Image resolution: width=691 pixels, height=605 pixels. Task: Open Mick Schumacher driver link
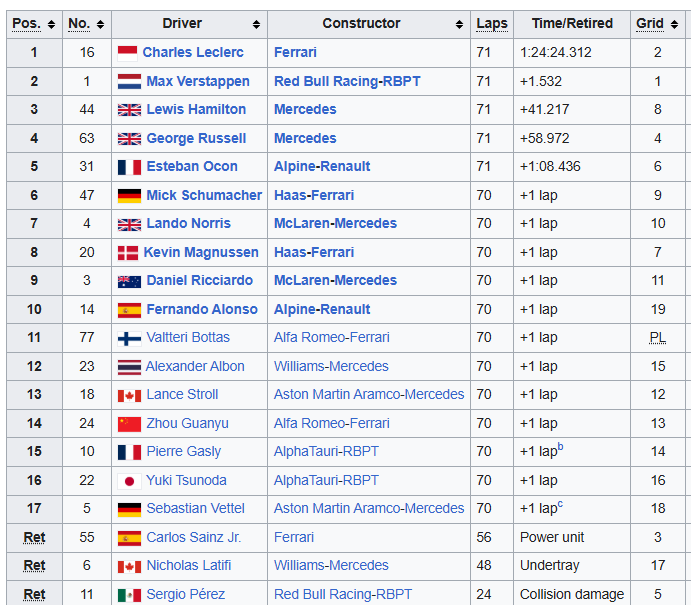pos(204,195)
